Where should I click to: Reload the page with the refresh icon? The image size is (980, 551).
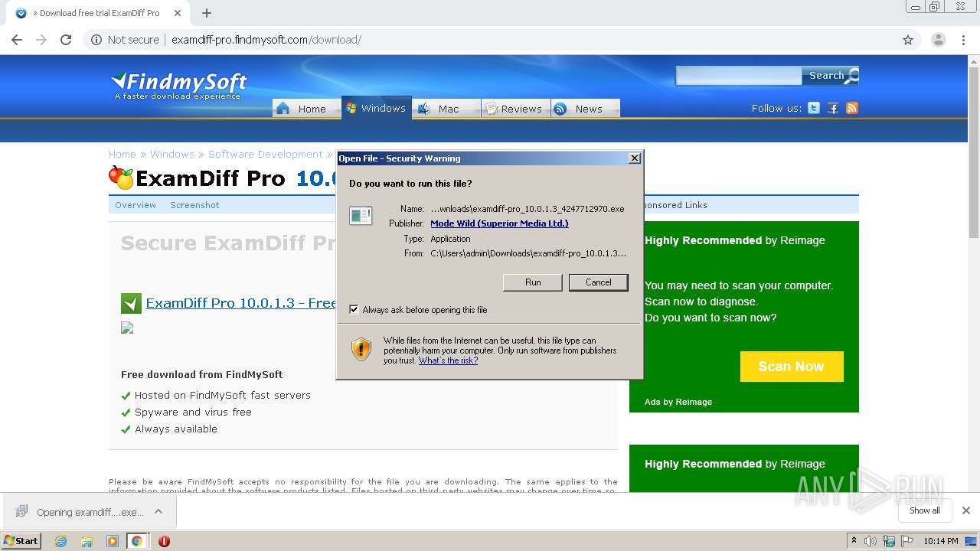66,40
